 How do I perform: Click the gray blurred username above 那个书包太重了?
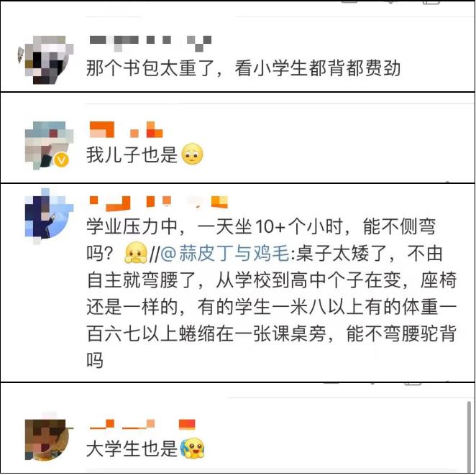(x=150, y=43)
